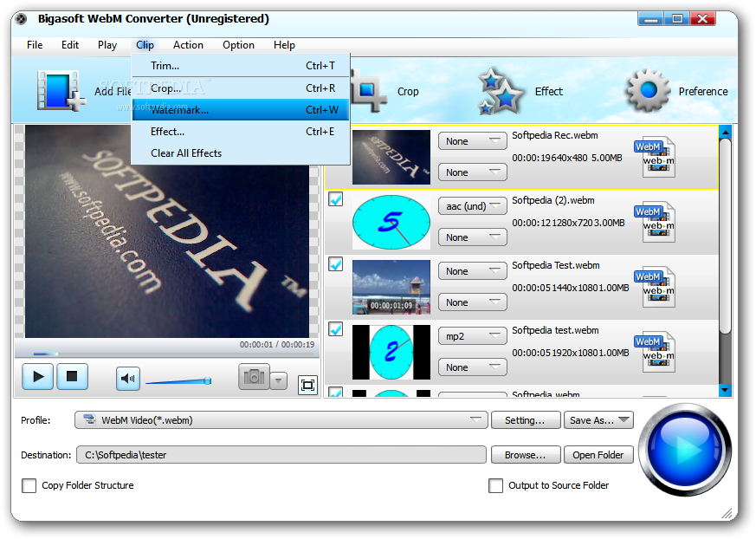Click the big blue Convert button
Screen dimensions: 756x539
tap(685, 450)
